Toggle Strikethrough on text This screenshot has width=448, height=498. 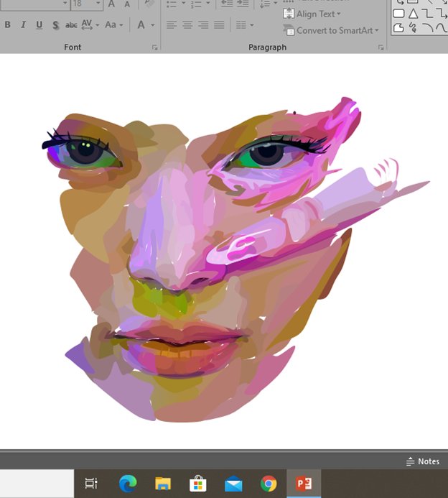point(71,24)
